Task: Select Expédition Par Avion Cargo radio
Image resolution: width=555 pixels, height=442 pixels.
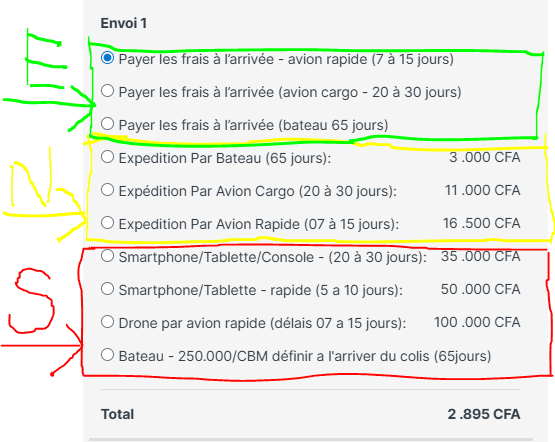Action: click(x=107, y=190)
